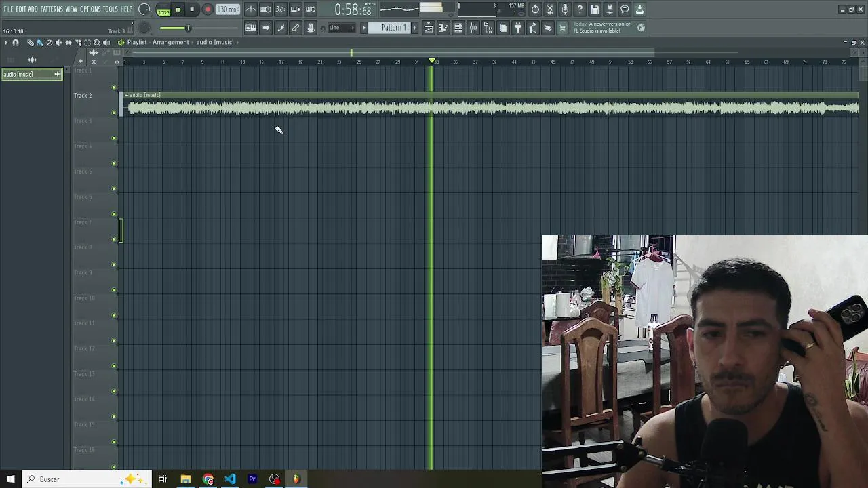Viewport: 868px width, 488px height.
Task: Click the record button
Action: 208,9
